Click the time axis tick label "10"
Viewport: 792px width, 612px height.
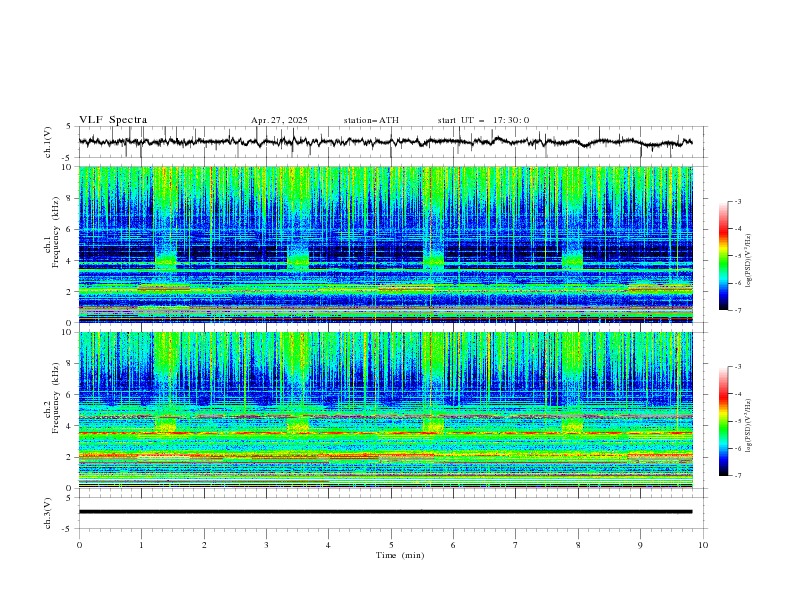(x=703, y=545)
